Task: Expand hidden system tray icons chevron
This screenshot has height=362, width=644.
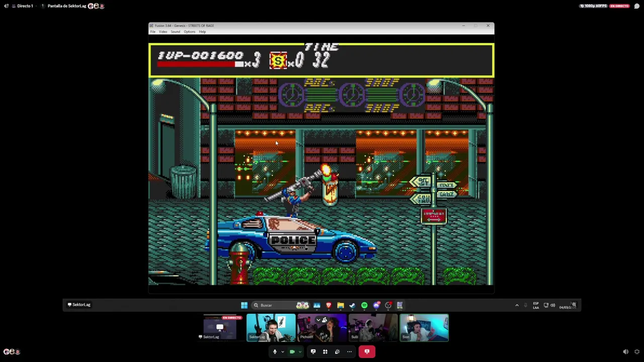Action: 517,305
